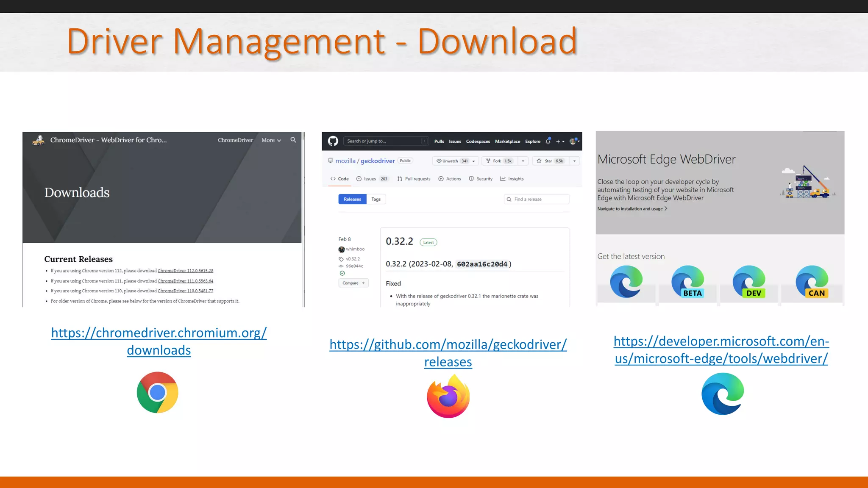Click the 96e044c commit link
Viewport: 868px width, 488px height.
coord(354,266)
